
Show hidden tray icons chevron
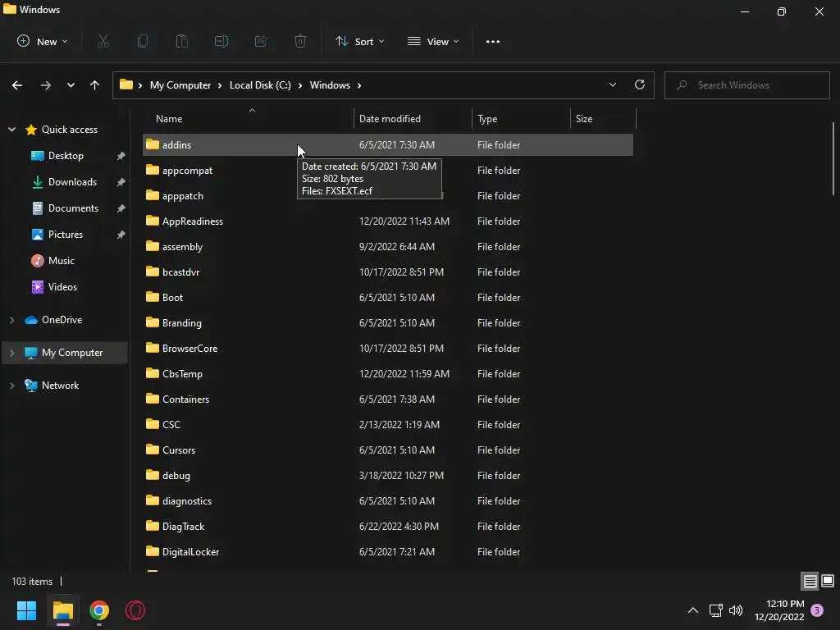(692, 610)
